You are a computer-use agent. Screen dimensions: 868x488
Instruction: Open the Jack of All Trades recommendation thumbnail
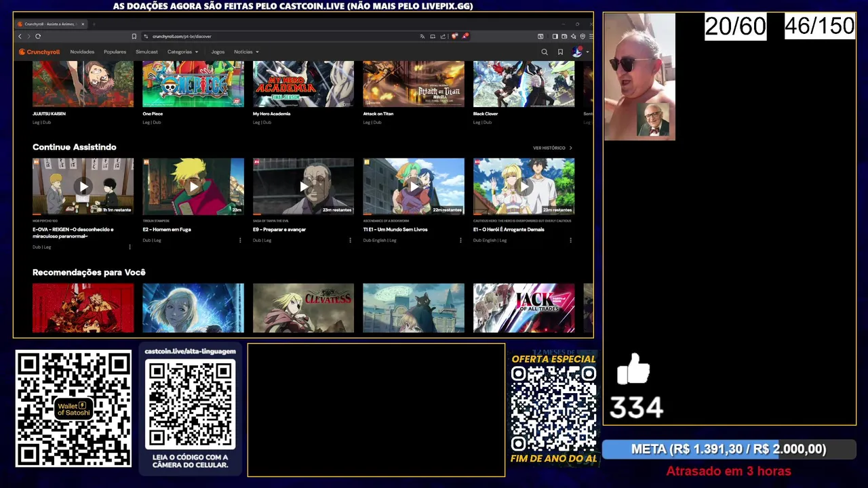pos(524,308)
